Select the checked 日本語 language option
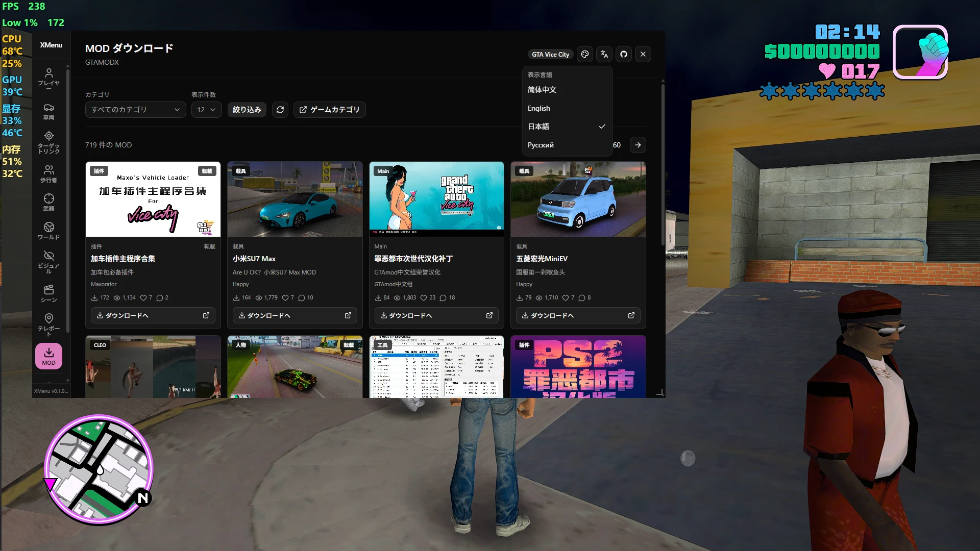The image size is (980, 551). [x=567, y=127]
